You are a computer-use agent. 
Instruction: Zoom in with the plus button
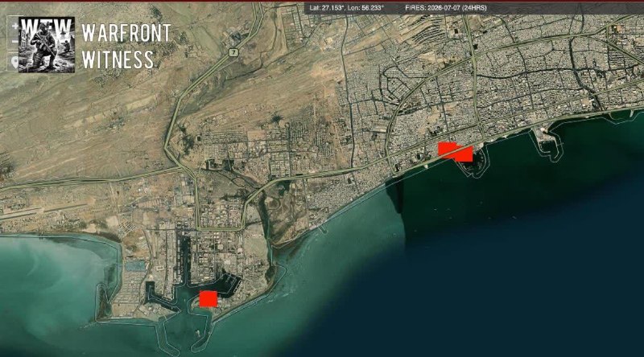coord(14,26)
